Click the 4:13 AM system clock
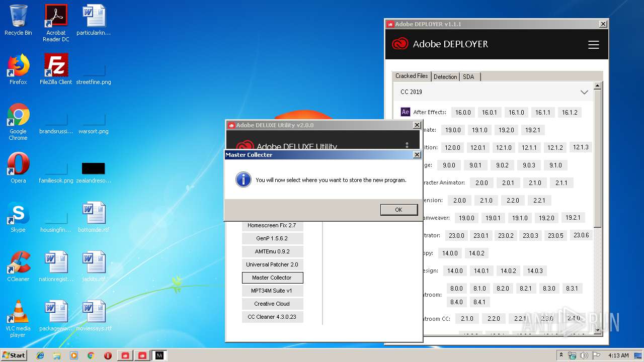Screen dimensions: 644x362 coord(618,355)
